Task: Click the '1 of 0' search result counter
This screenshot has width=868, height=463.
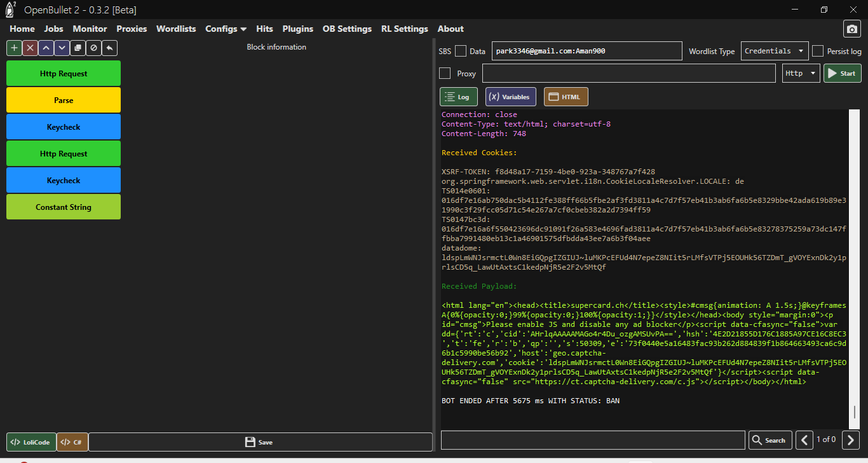Action: point(826,439)
